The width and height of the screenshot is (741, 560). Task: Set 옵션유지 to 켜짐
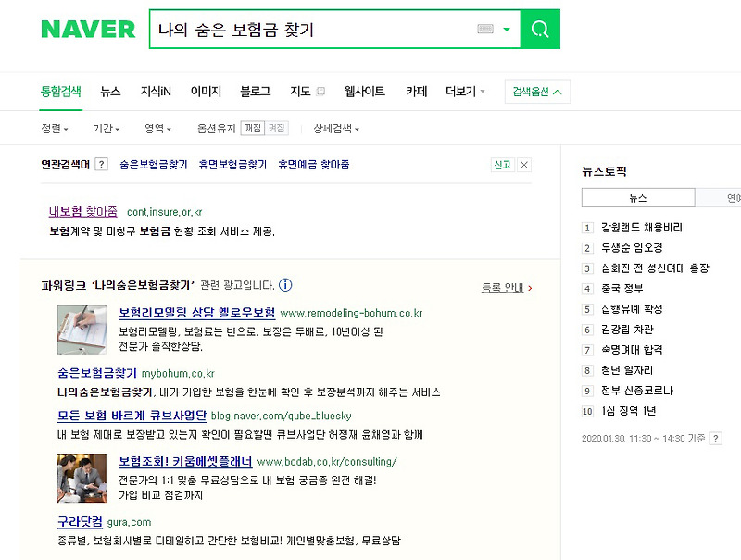(x=276, y=129)
